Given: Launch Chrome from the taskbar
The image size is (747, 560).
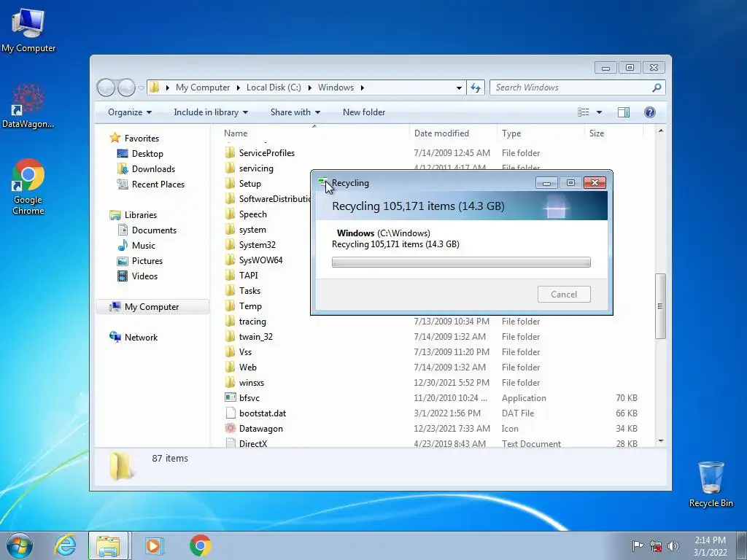Looking at the screenshot, I should pyautogui.click(x=200, y=545).
